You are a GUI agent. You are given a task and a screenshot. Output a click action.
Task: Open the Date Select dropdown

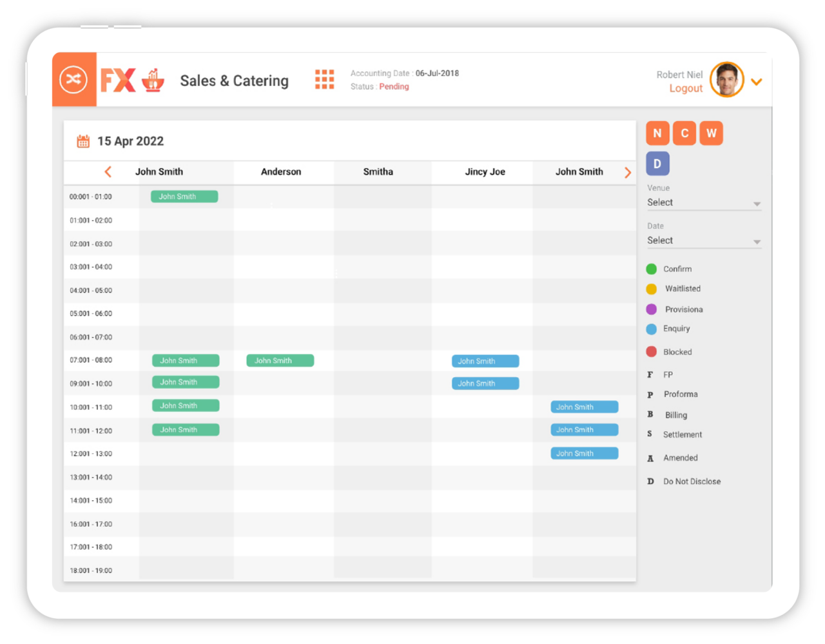pyautogui.click(x=704, y=240)
